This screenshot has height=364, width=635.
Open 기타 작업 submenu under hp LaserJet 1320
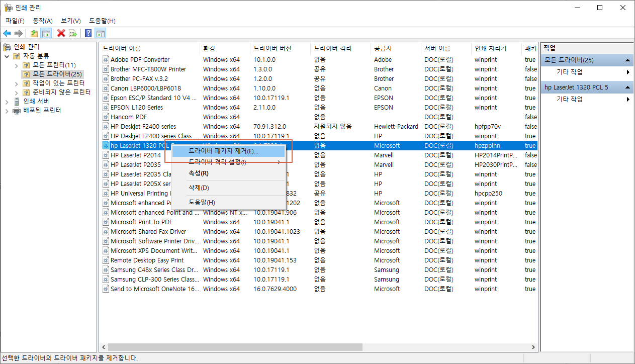[587, 100]
